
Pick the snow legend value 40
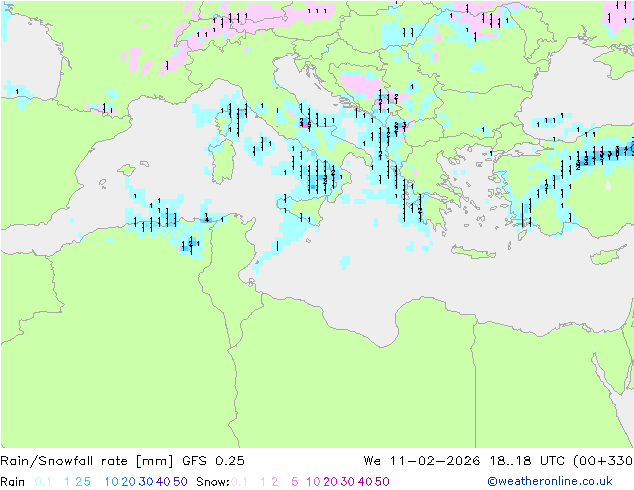tap(365, 482)
